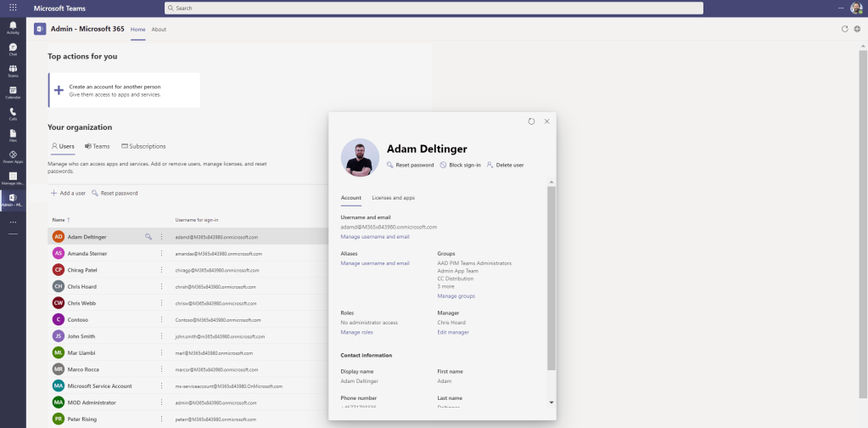Open the Subscriptions tab
868x428 pixels.
coord(143,146)
